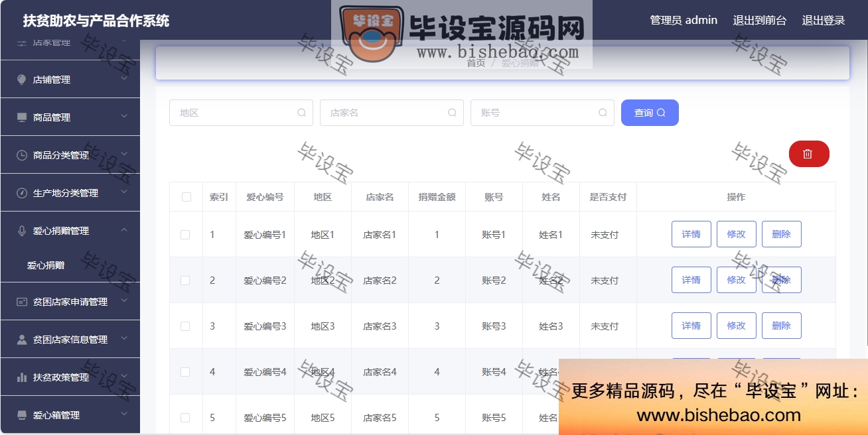
Task: Click 管理员 admin in the header
Action: pyautogui.click(x=684, y=21)
